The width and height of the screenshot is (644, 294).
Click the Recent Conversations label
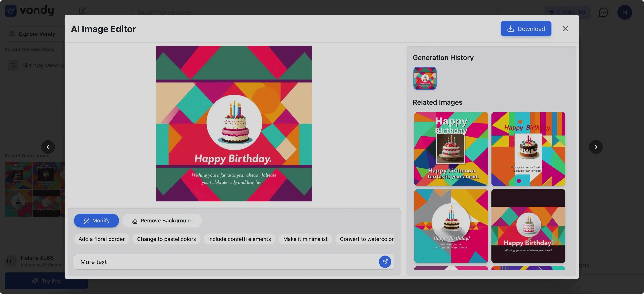(x=29, y=49)
